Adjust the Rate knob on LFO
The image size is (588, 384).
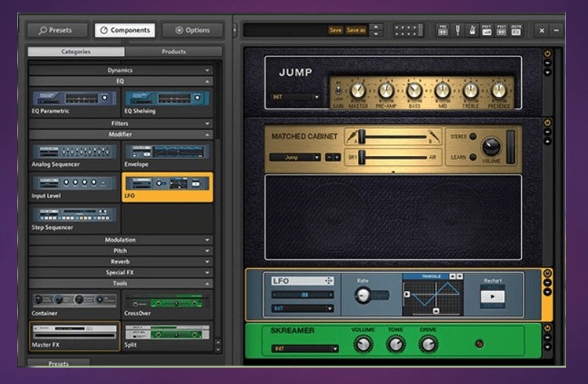pyautogui.click(x=363, y=295)
